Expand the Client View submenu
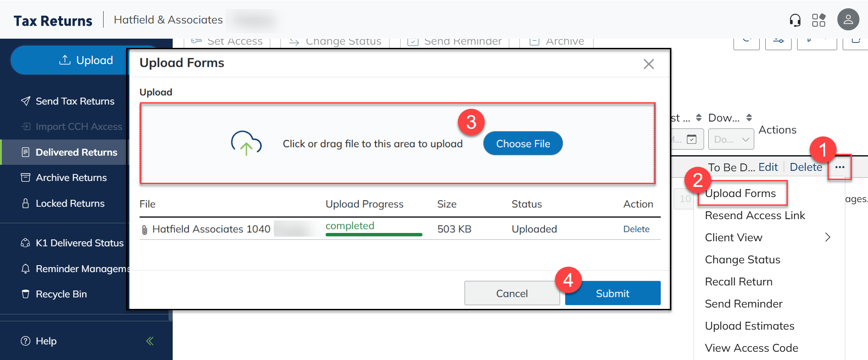This screenshot has width=868, height=360. click(827, 238)
